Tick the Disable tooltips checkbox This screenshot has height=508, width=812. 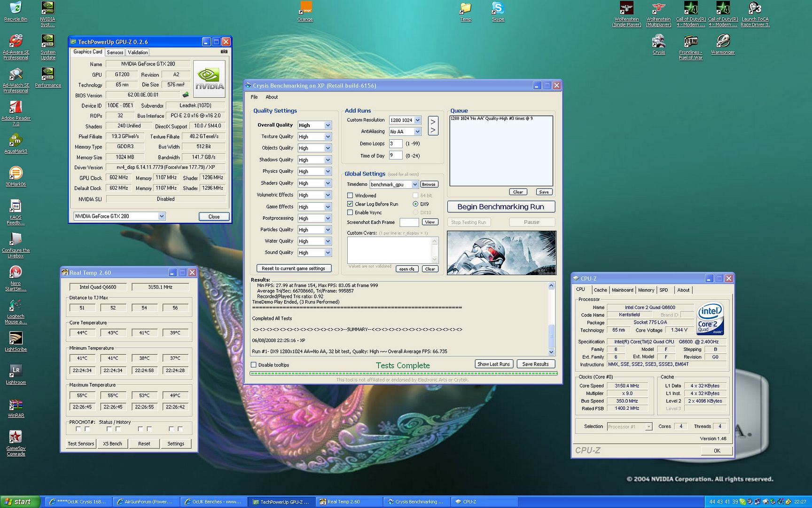(254, 365)
